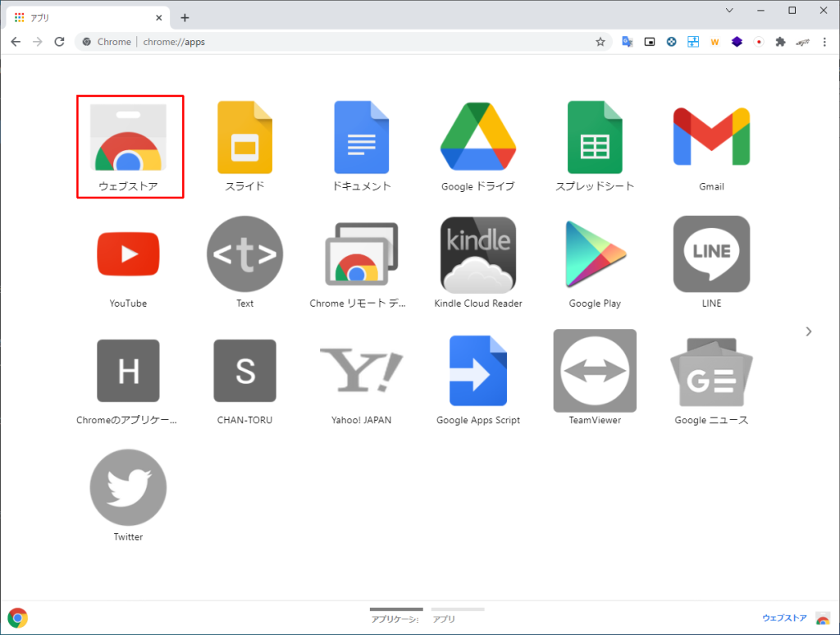
Task: Open the Text app
Action: (x=244, y=254)
